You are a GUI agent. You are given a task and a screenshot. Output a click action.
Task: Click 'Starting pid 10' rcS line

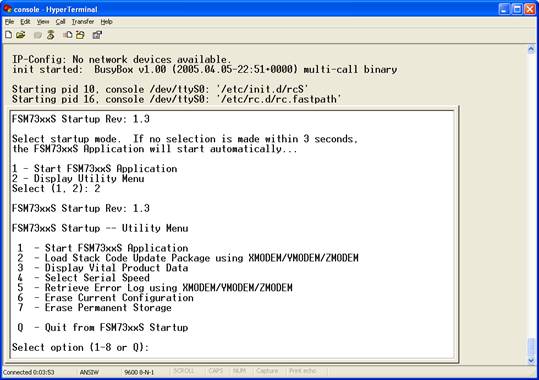pos(160,89)
